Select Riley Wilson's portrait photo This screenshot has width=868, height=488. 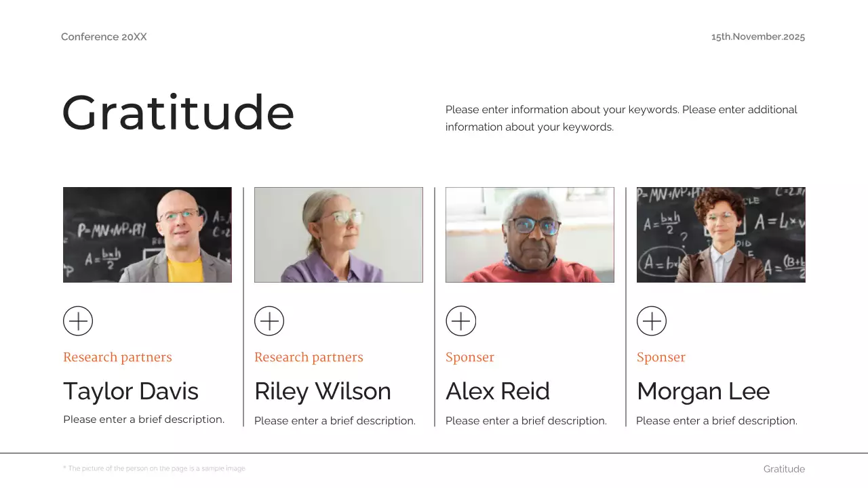pyautogui.click(x=338, y=235)
